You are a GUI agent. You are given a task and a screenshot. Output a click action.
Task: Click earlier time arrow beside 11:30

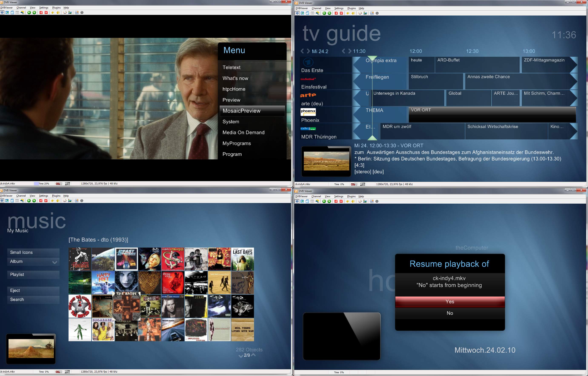pos(344,51)
